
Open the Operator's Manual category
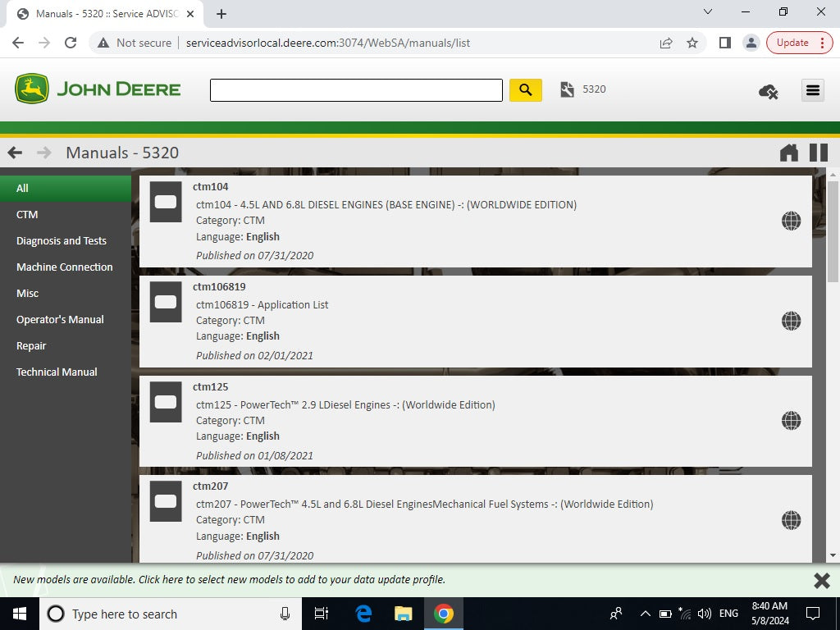pos(60,320)
